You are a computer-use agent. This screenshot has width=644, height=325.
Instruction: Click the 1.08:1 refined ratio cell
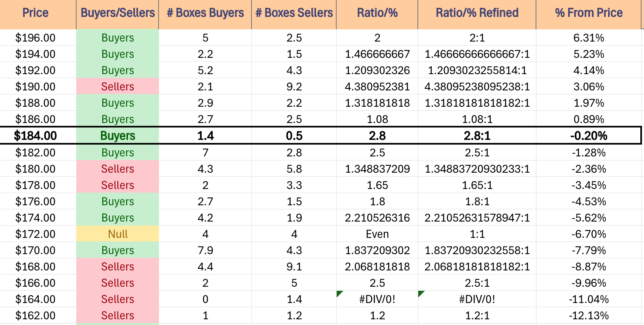click(477, 119)
